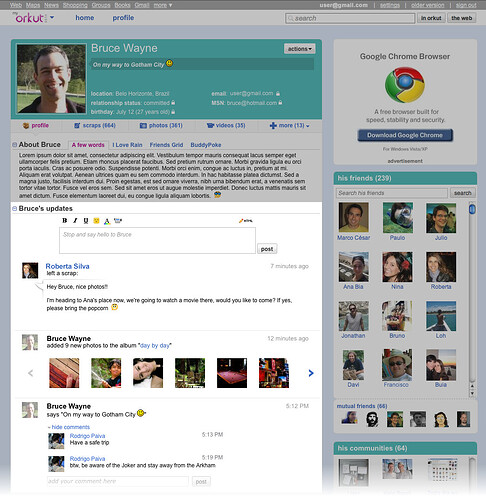This screenshot has height=500, width=486.
Task: Open the text color picker
Action: (x=107, y=221)
